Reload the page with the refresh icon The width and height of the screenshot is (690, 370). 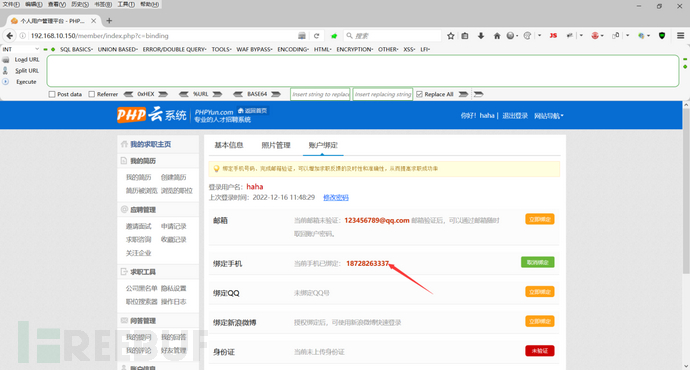[x=316, y=36]
